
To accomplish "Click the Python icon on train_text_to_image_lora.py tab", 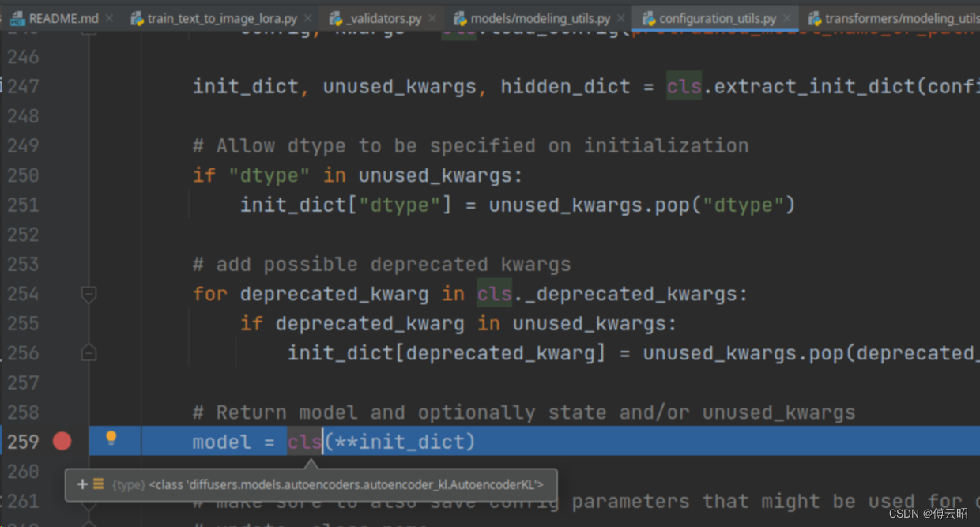I will [x=138, y=17].
